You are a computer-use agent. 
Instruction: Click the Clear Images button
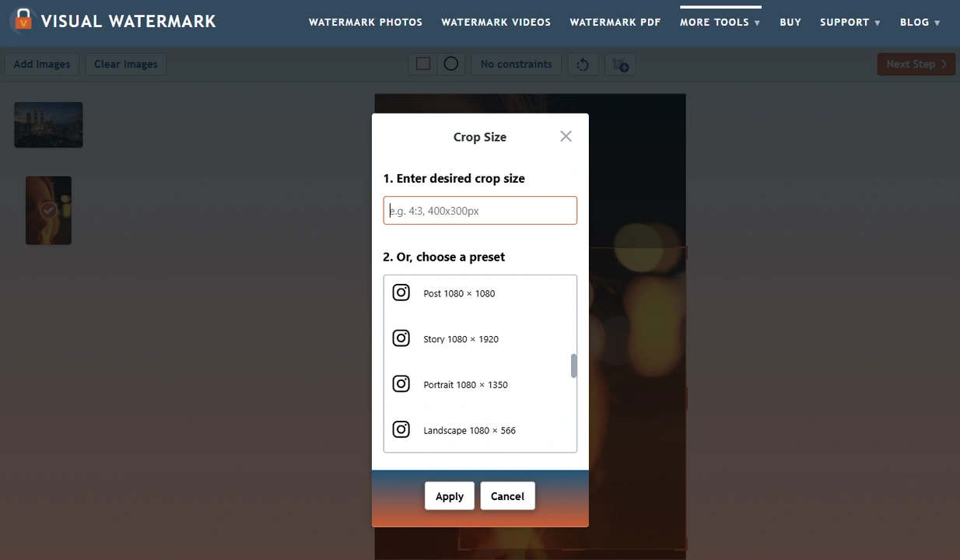click(126, 65)
